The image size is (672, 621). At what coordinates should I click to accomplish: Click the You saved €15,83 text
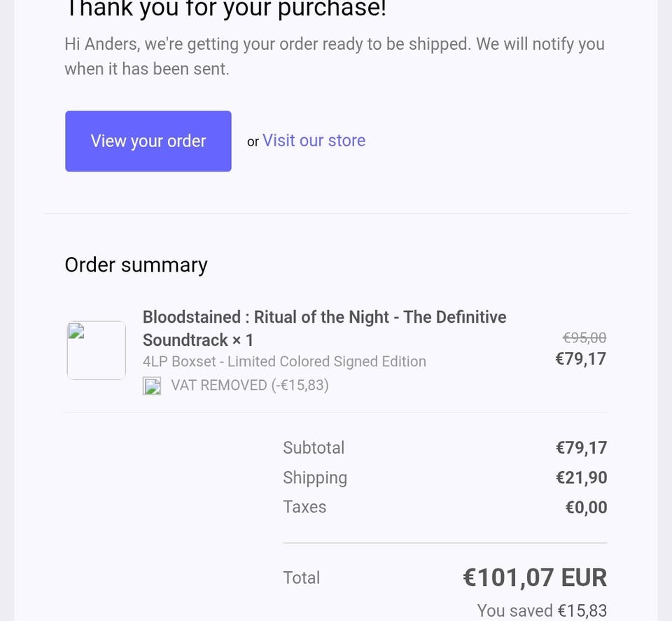[x=542, y=610]
